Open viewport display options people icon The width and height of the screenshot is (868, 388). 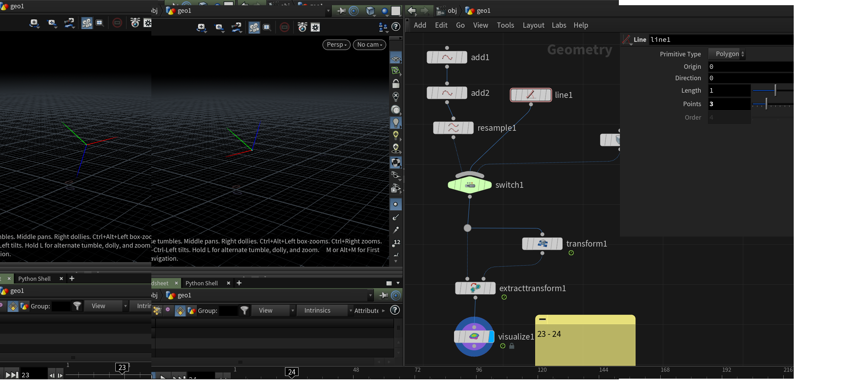tap(383, 27)
